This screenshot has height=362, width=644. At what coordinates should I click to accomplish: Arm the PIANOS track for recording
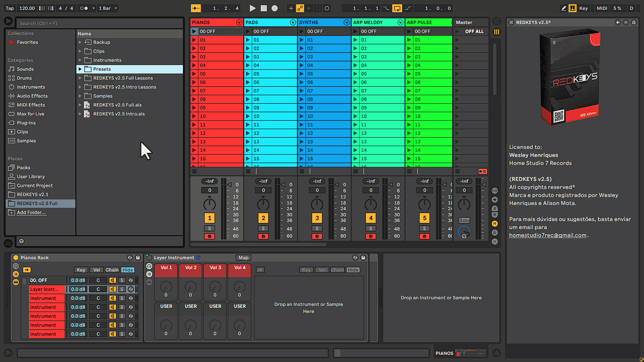point(209,236)
